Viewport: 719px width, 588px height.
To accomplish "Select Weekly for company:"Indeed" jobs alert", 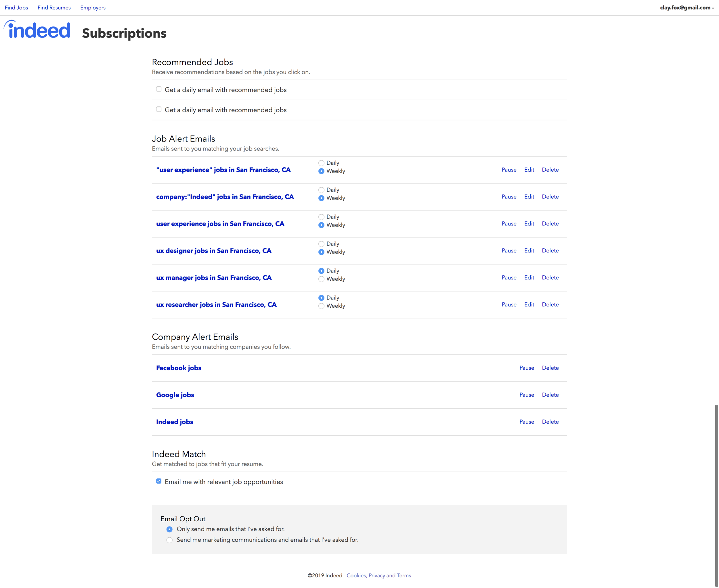I will point(321,198).
